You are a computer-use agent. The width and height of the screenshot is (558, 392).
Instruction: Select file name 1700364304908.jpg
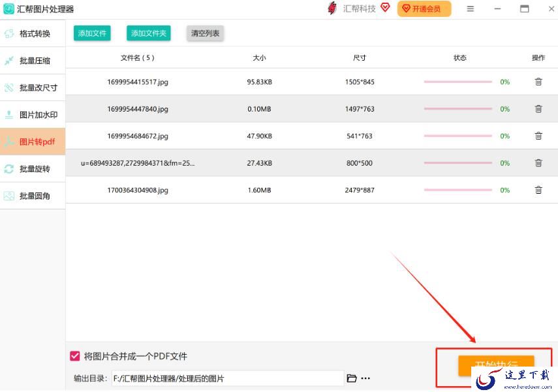coord(138,190)
